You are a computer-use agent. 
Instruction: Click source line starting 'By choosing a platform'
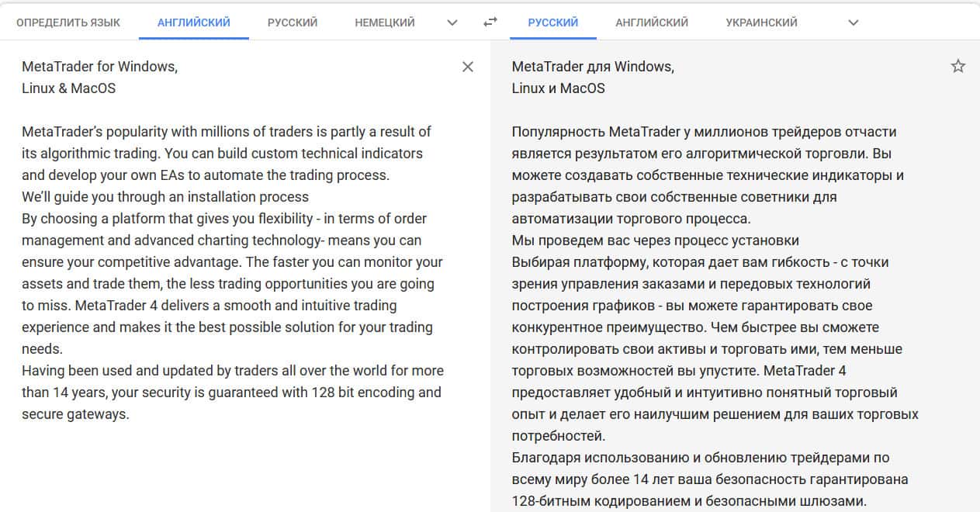click(x=224, y=219)
